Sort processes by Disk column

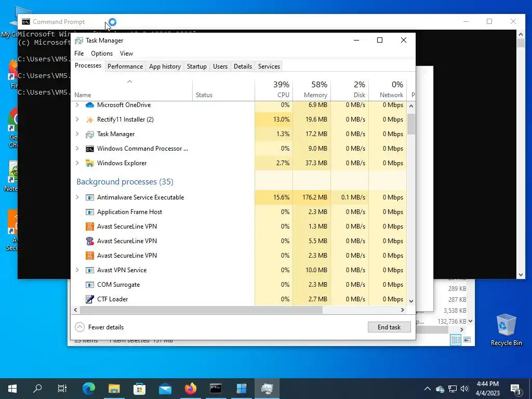pyautogui.click(x=350, y=89)
